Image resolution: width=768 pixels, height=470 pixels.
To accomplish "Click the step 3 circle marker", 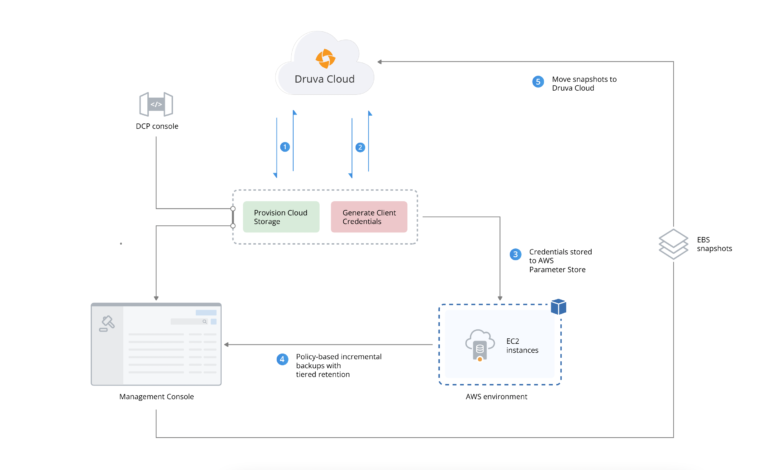I will pyautogui.click(x=516, y=254).
